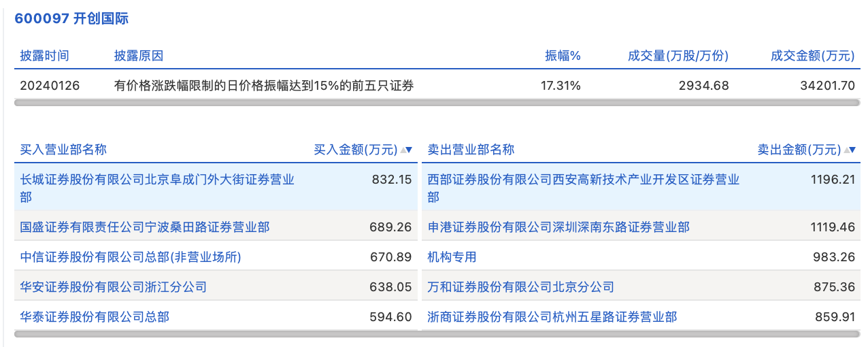Click scrollbar beneath the buy-side table
Image resolution: width=868 pixels, height=347 pixels.
click(216, 334)
